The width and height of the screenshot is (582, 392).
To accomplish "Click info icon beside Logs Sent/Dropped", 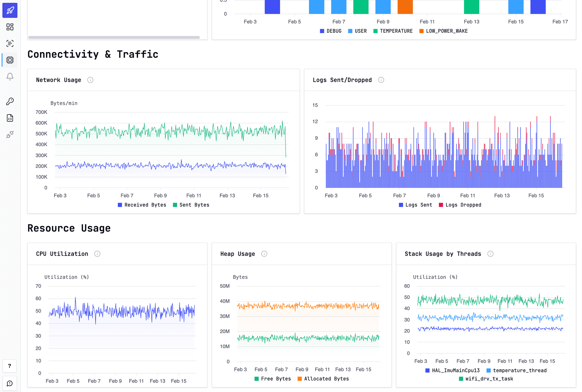I will click(x=381, y=80).
